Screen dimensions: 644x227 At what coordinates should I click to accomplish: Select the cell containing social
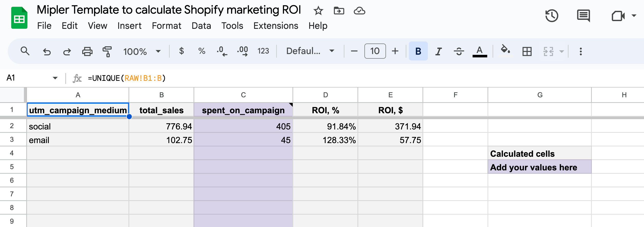click(78, 126)
